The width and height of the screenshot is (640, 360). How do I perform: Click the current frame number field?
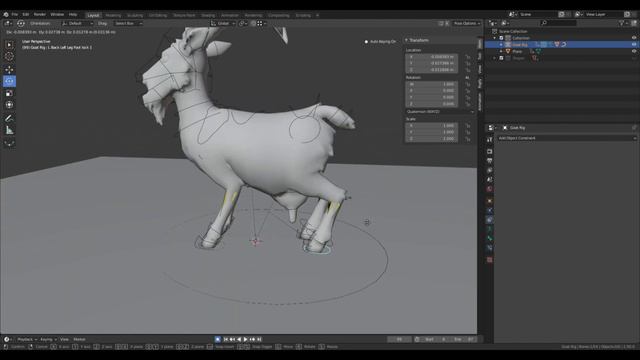(x=399, y=339)
